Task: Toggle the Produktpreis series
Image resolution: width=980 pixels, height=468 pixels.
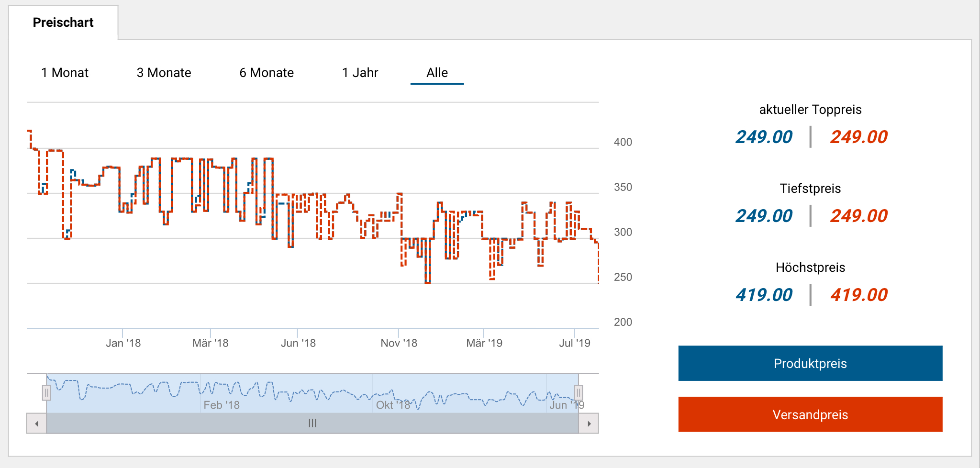Action: click(810, 363)
